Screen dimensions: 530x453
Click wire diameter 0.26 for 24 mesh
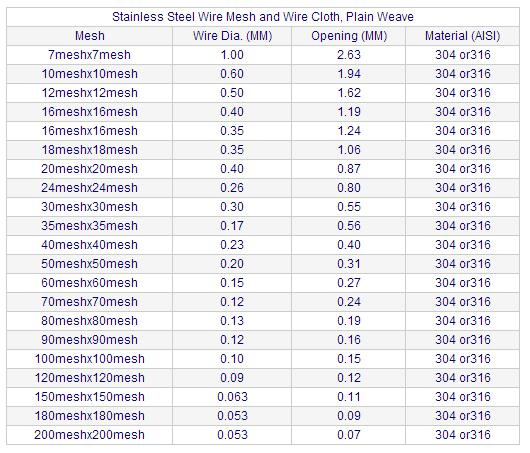[232, 188]
